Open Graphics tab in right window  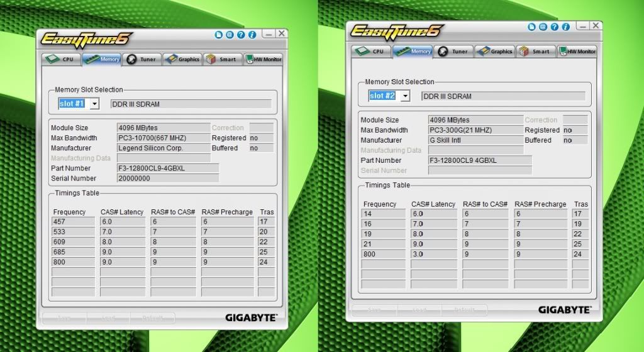point(495,52)
